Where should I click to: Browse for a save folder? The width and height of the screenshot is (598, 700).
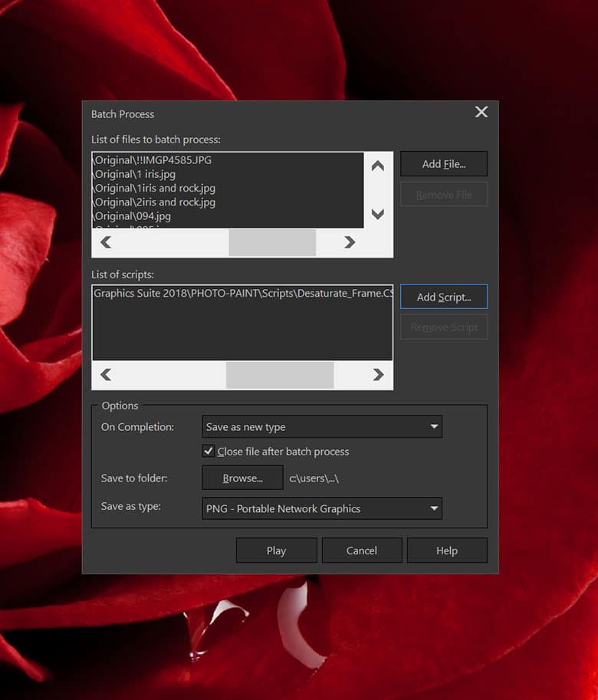pos(242,478)
